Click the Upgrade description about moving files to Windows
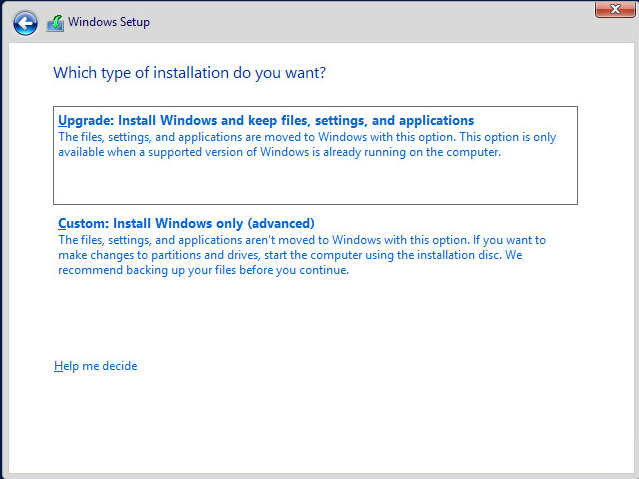The height and width of the screenshot is (479, 639). pyautogui.click(x=307, y=144)
